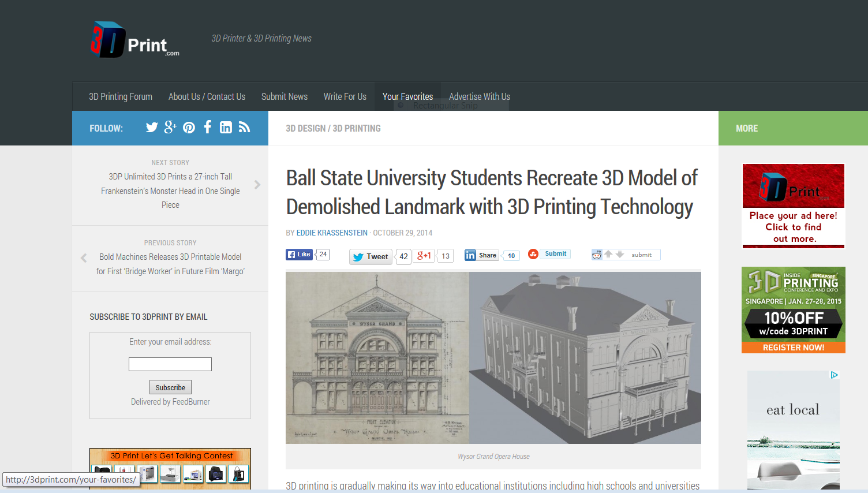Click the Facebook like count 24
Image resolution: width=868 pixels, height=493 pixels.
tap(323, 254)
